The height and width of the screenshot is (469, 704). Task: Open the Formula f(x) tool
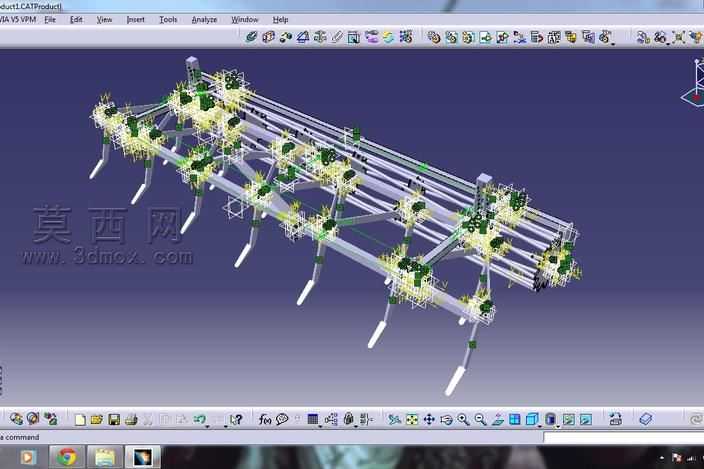(x=264, y=420)
